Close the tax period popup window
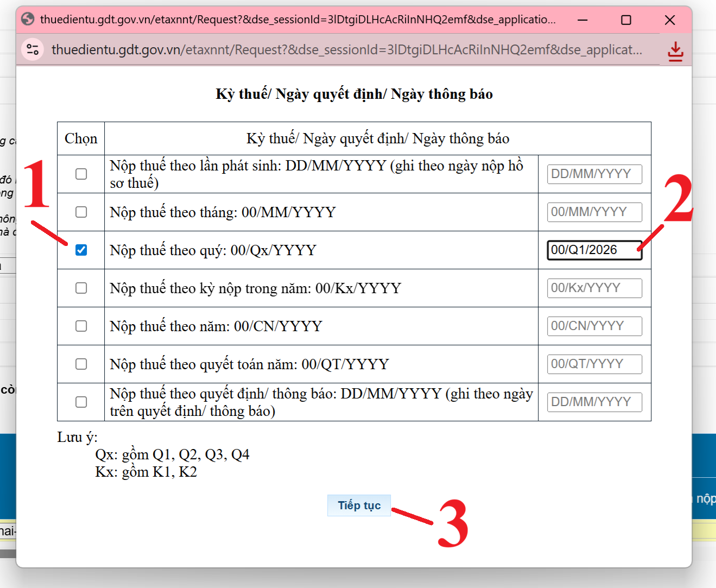The image size is (716, 588). point(670,20)
